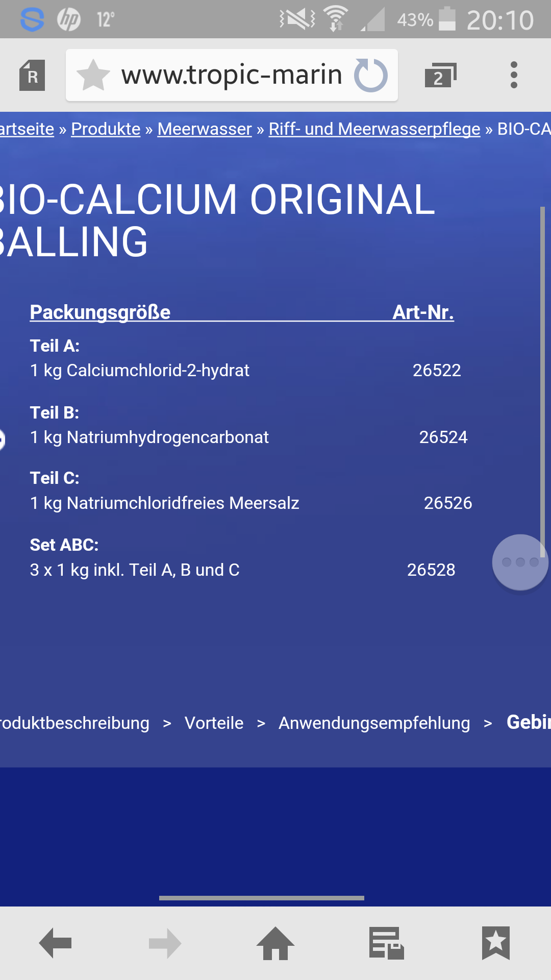Tap the horizontal scroll indicator bar
Screen dimensions: 551x980
[x=261, y=898]
